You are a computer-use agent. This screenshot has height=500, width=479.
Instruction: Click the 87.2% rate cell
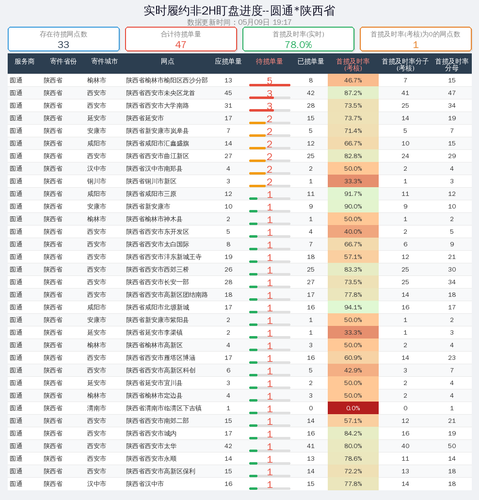[353, 93]
